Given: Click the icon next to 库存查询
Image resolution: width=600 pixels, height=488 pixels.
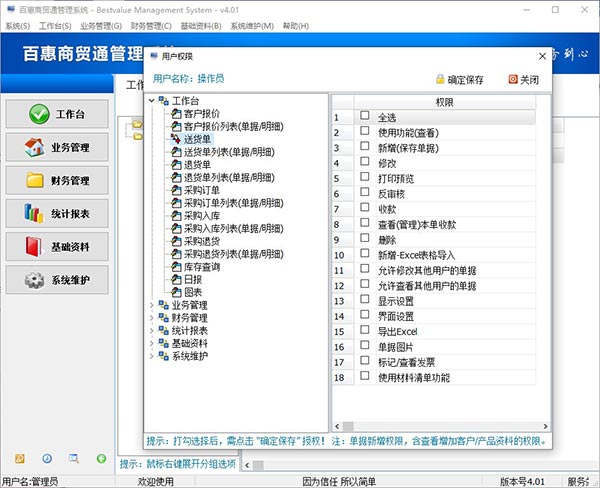Looking at the screenshot, I should coord(176,267).
